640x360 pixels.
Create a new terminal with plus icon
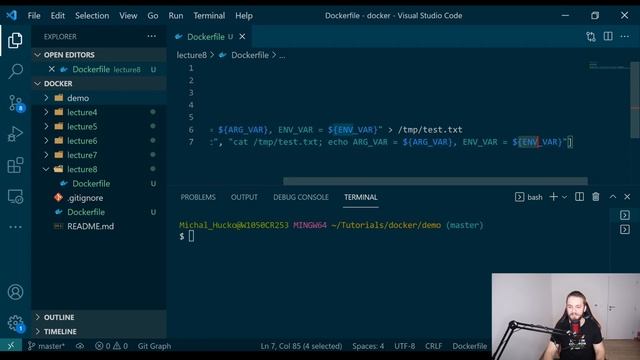pos(553,197)
